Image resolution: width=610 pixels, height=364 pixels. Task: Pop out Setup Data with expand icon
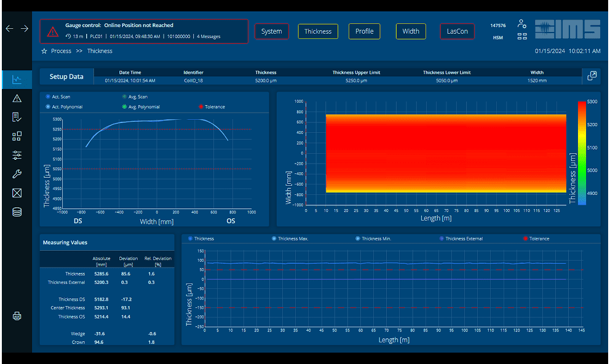[592, 76]
